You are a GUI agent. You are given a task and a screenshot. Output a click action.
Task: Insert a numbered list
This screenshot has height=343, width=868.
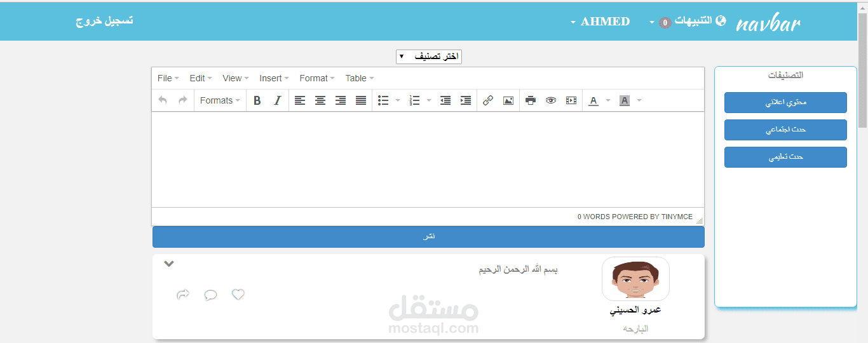click(415, 100)
